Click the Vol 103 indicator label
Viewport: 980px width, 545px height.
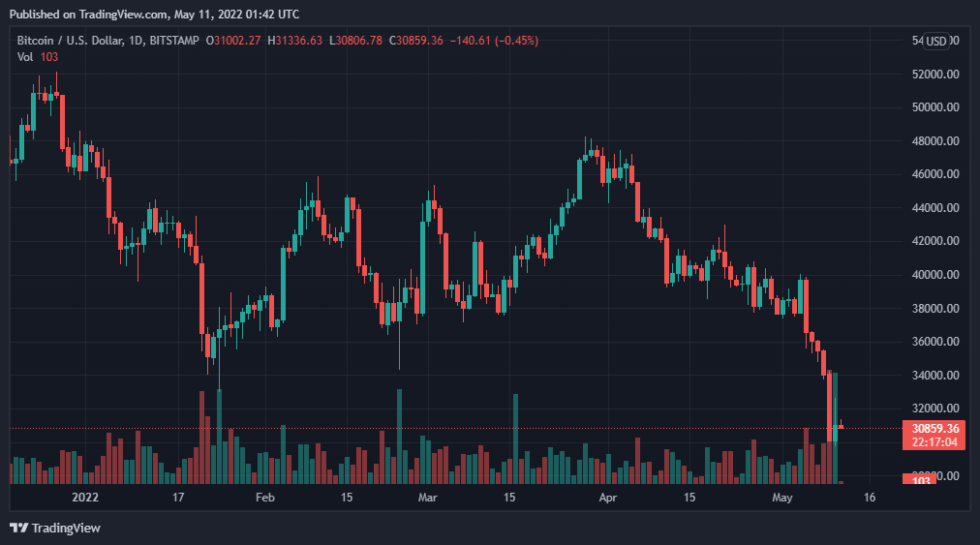tap(38, 57)
